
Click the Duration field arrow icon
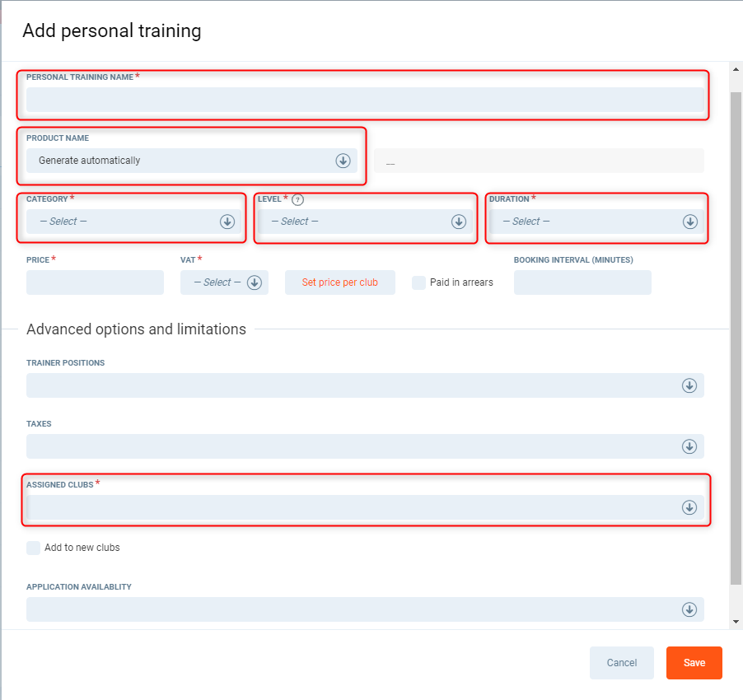tap(690, 222)
